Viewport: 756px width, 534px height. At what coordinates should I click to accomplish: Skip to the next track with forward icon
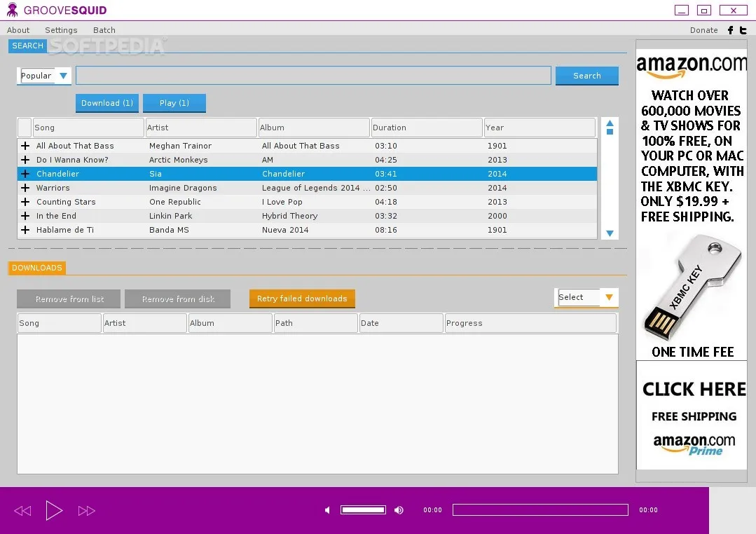coord(86,511)
